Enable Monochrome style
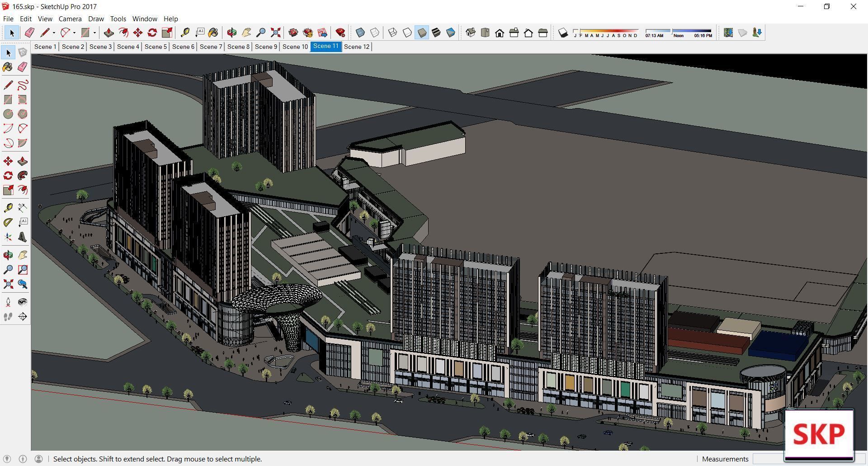Screen dimensions: 868x466 (x=451, y=33)
